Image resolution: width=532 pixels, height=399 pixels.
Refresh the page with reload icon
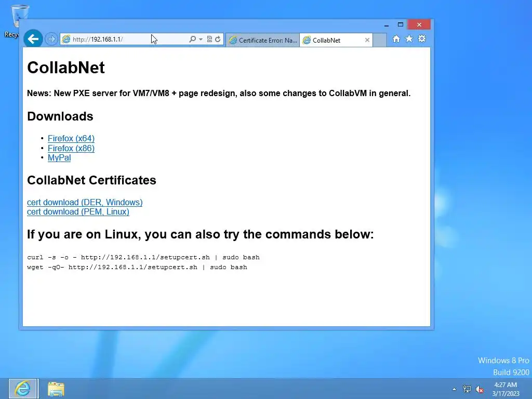pos(218,39)
